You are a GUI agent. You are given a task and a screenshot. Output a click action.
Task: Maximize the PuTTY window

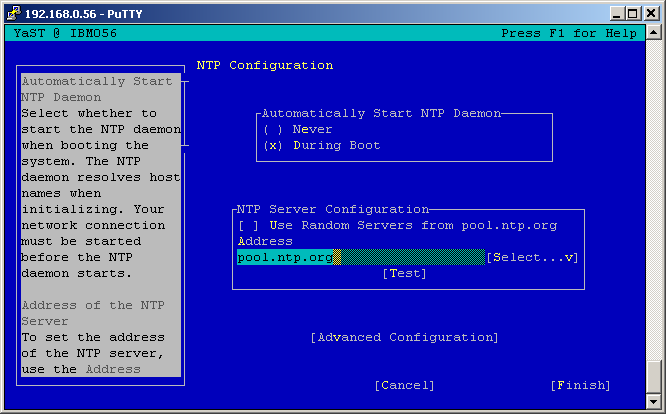click(632, 14)
